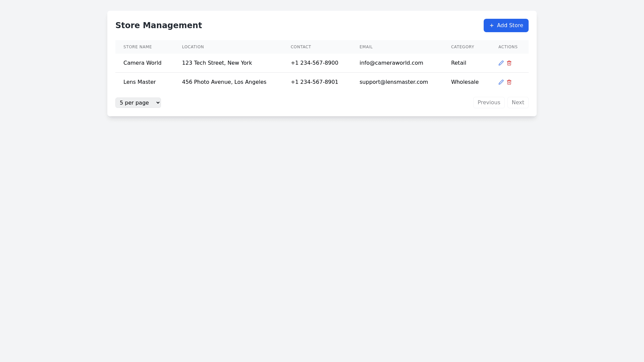Image resolution: width=644 pixels, height=362 pixels.
Task: Click the Contact column header
Action: click(301, 47)
